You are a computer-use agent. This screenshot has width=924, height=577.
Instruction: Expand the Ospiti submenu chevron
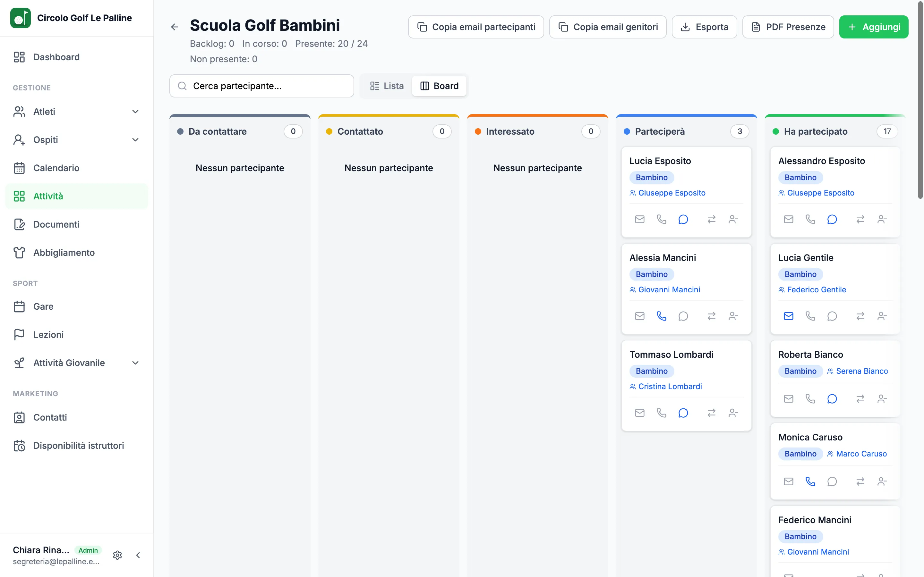tap(135, 140)
